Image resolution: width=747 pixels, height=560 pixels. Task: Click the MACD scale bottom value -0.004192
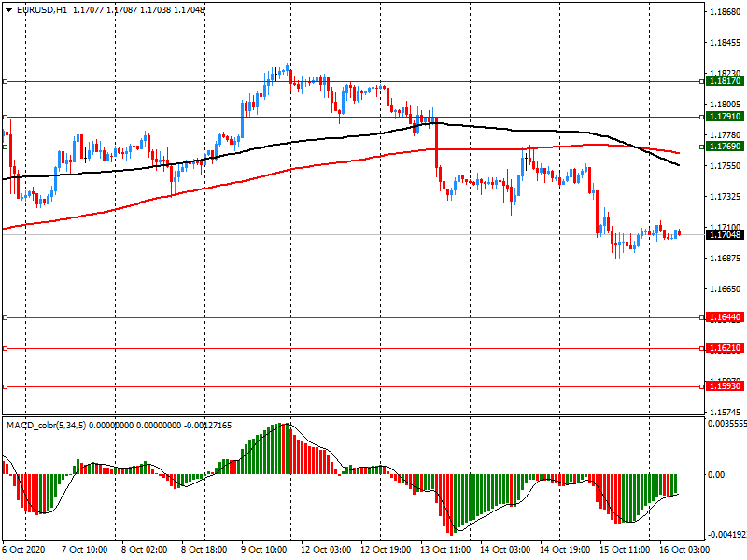click(727, 535)
